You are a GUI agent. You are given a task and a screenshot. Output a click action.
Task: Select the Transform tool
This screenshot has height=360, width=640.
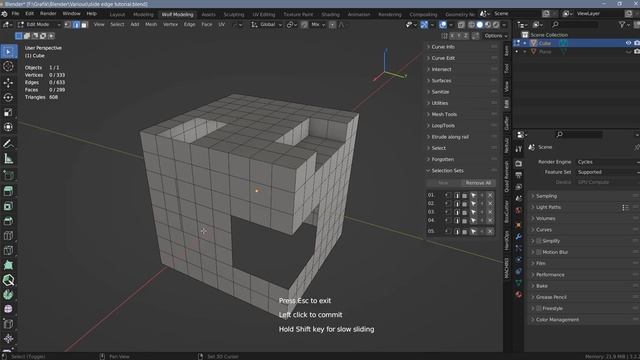8,127
